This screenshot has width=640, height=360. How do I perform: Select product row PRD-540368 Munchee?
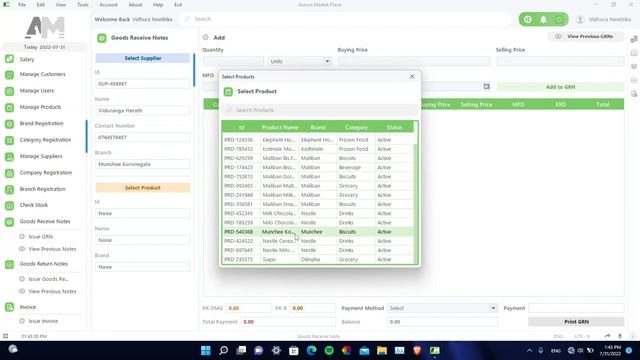coord(318,232)
